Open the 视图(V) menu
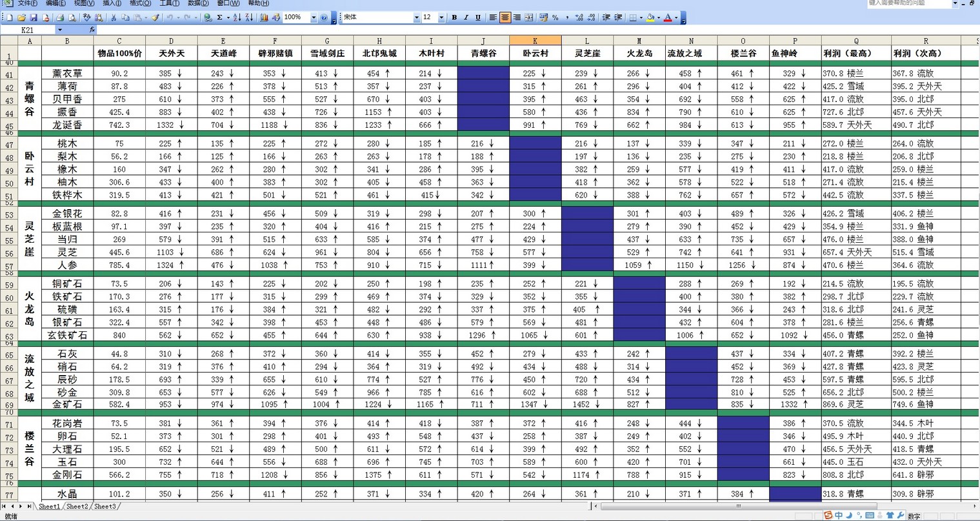This screenshot has height=521, width=980. tap(84, 3)
